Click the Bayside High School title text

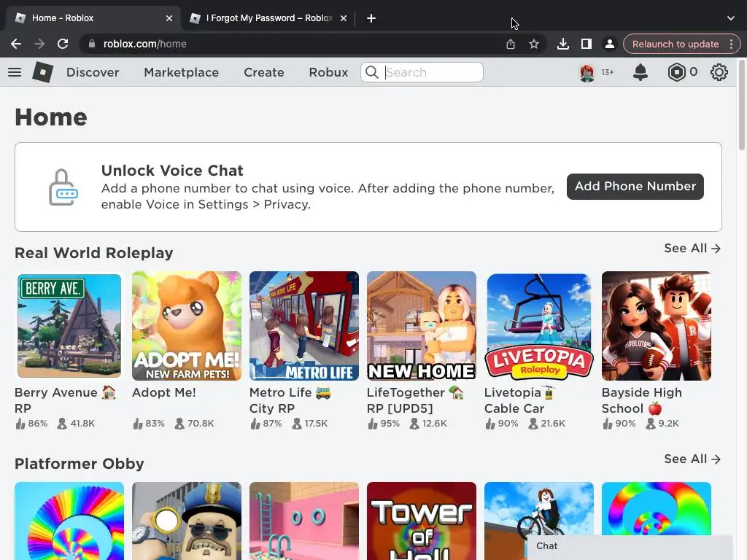[x=642, y=400]
